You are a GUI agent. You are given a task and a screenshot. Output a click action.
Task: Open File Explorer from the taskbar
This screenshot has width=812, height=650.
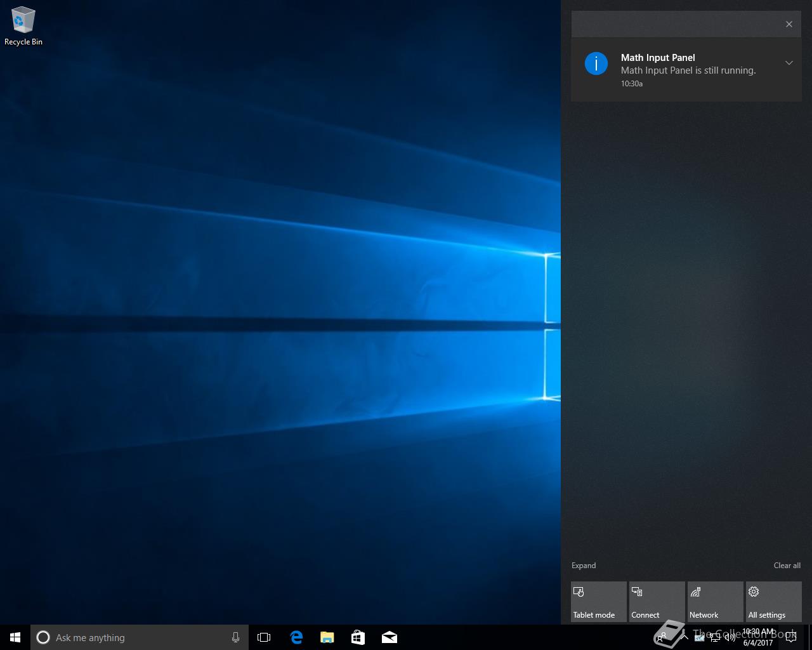[327, 637]
